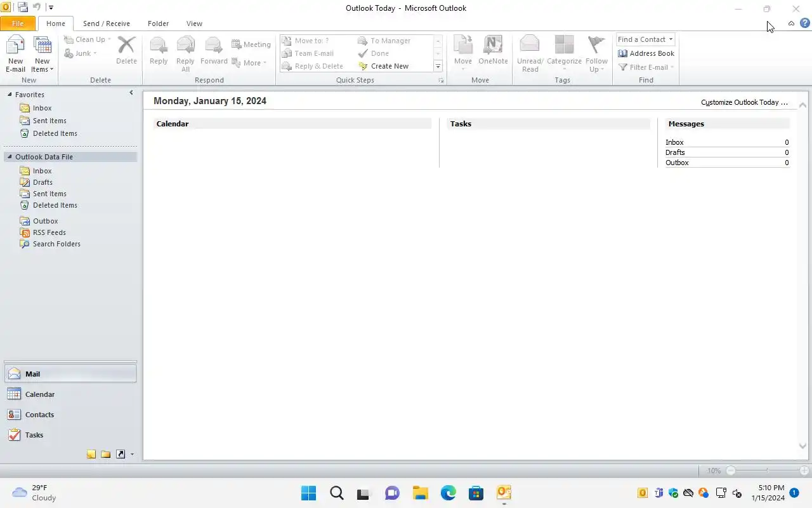Create a New E-mail
812x508 pixels.
pos(16,54)
